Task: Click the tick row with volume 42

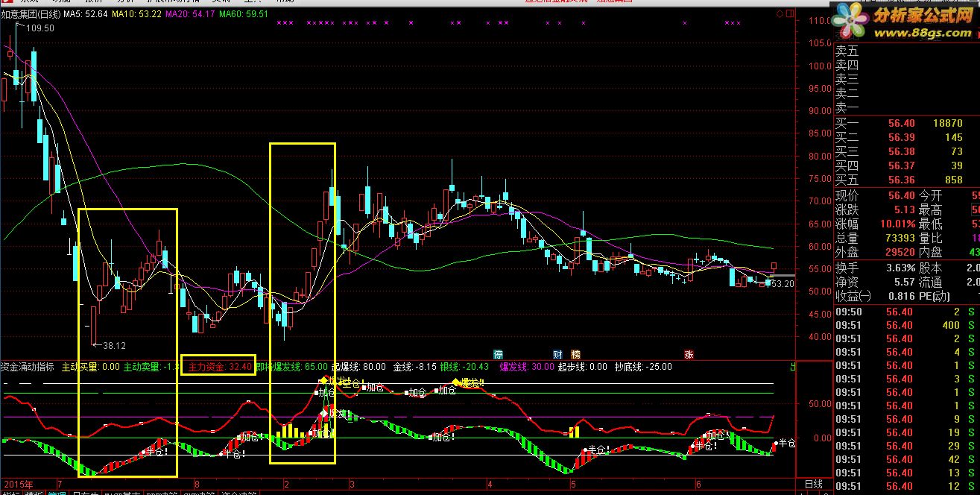Action: [x=906, y=459]
